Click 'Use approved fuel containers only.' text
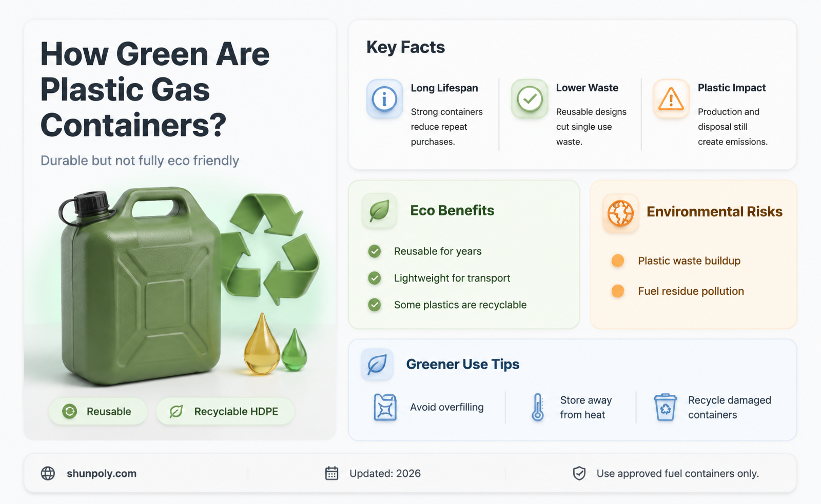 (x=677, y=473)
